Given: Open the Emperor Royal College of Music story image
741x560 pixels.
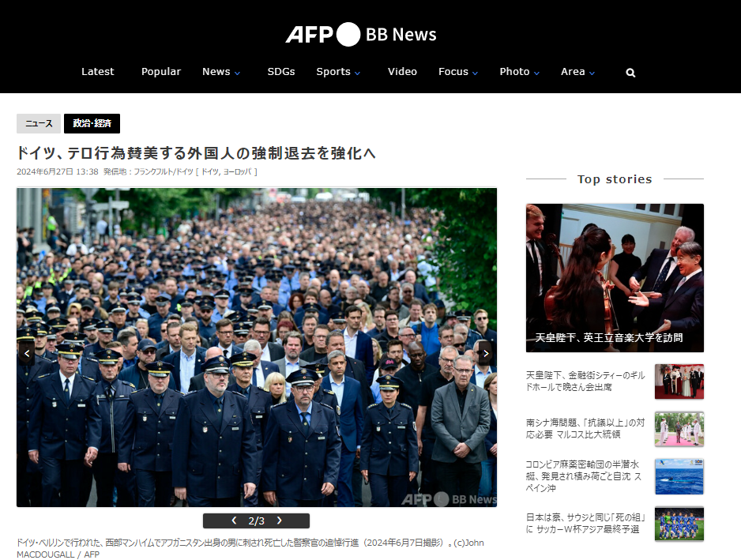Looking at the screenshot, I should tap(615, 278).
